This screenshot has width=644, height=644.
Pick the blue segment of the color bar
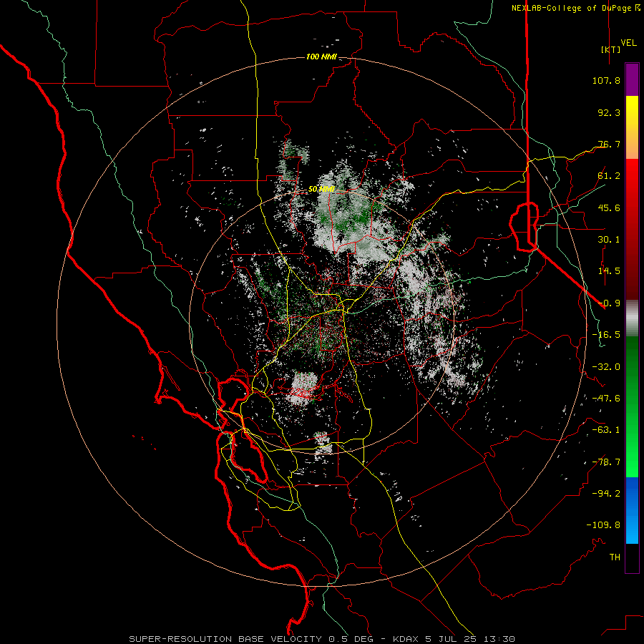[632, 510]
